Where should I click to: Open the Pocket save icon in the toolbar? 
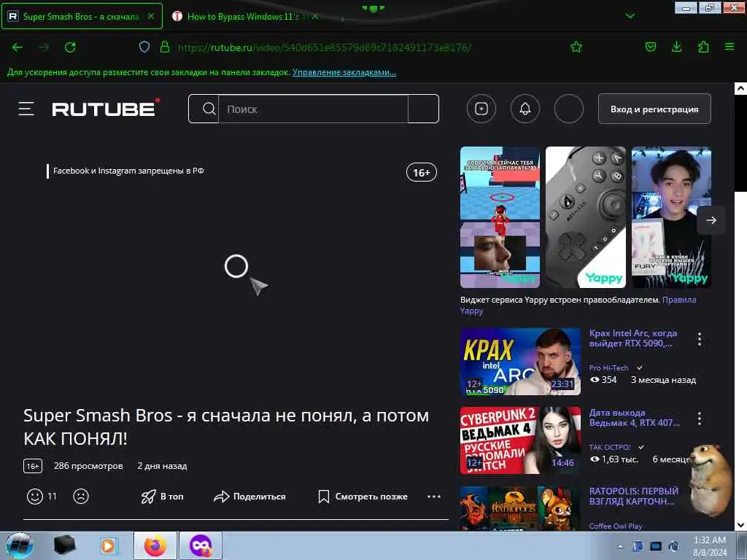click(650, 47)
